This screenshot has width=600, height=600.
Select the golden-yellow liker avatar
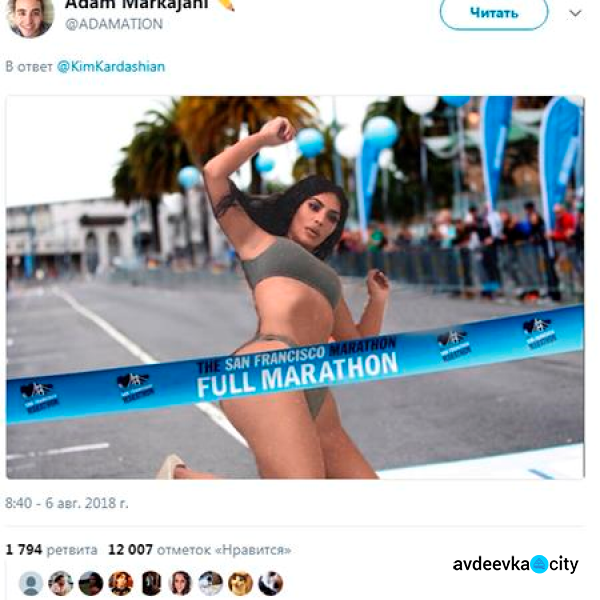(240, 583)
